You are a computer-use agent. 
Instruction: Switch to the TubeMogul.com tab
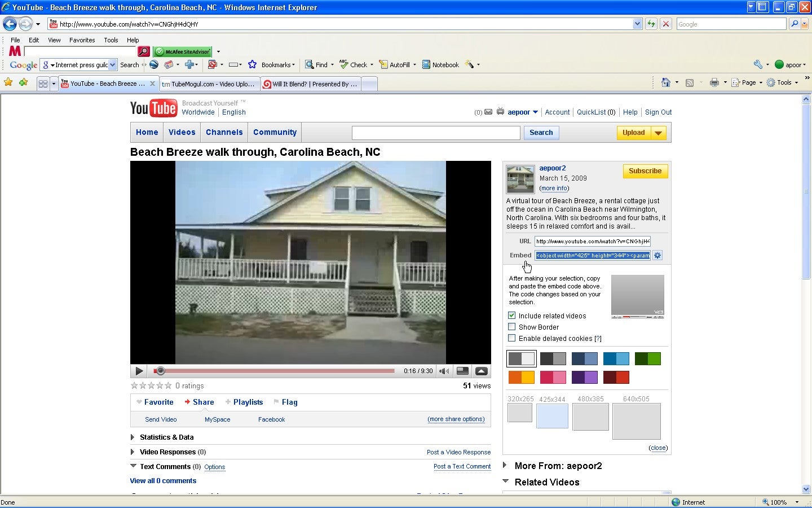[208, 84]
